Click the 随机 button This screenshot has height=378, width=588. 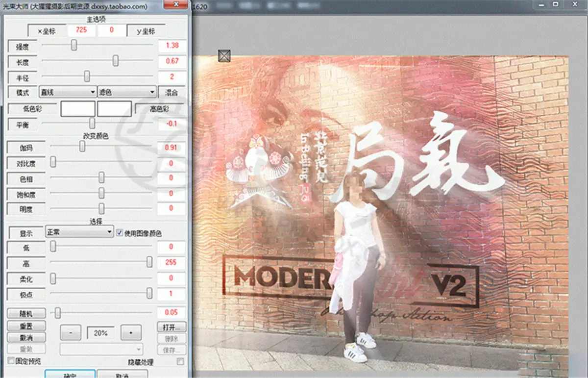click(26, 313)
